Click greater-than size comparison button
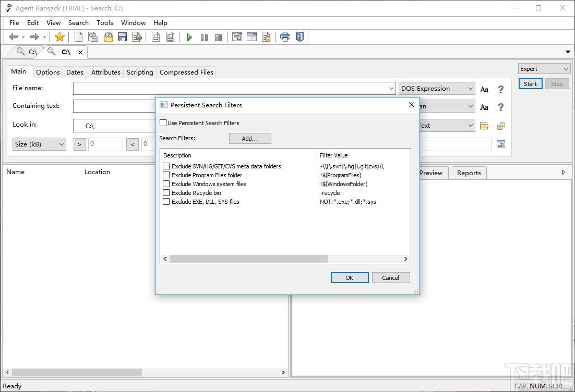The height and width of the screenshot is (392, 575). point(80,144)
